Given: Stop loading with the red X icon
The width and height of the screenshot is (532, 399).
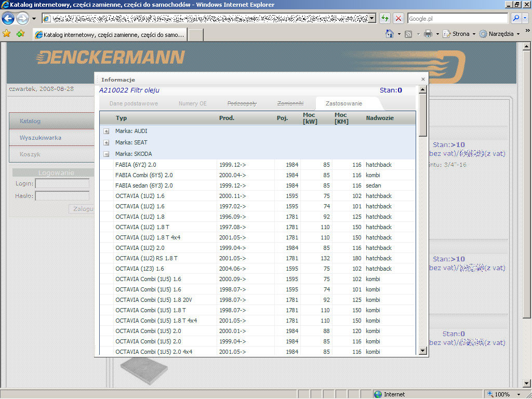Looking at the screenshot, I should point(398,18).
